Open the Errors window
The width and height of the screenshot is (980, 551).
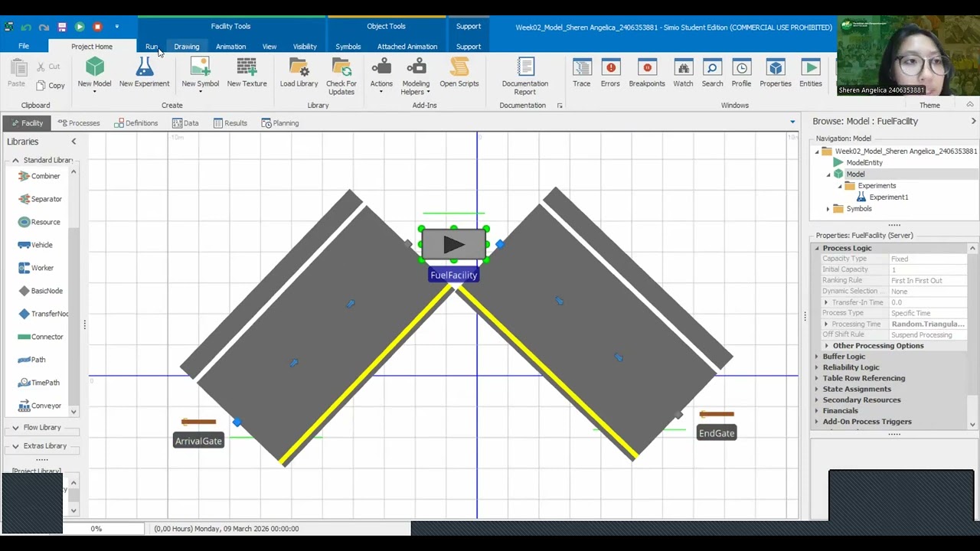(610, 74)
